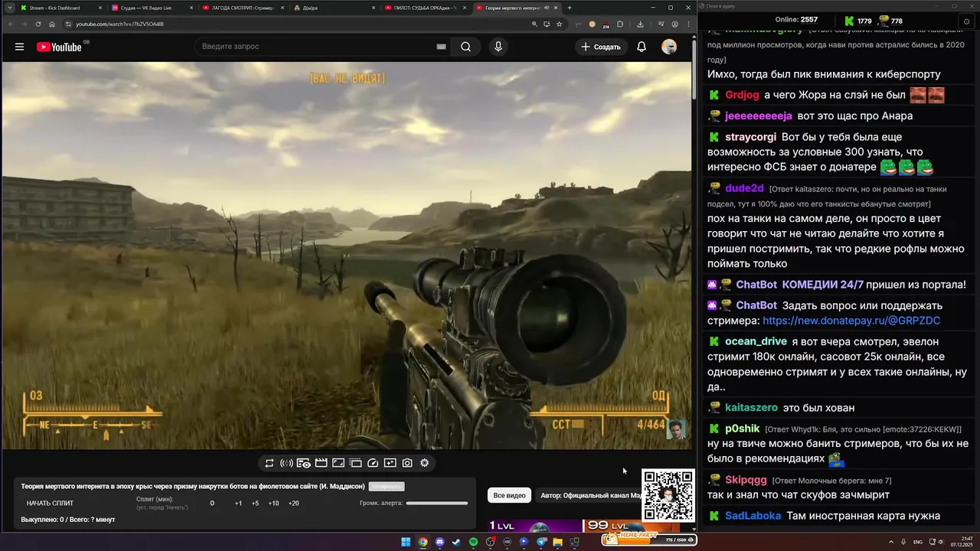Click username ocean_drive in chat
The height and width of the screenshot is (551, 980).
756,341
